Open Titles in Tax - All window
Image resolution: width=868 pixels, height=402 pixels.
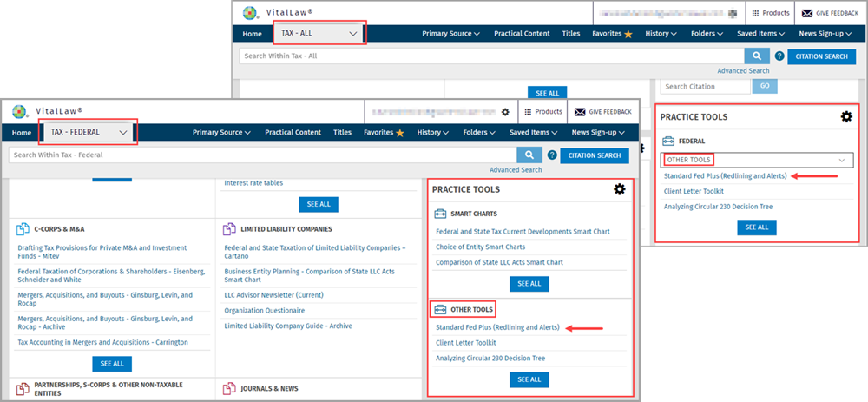pyautogui.click(x=571, y=34)
